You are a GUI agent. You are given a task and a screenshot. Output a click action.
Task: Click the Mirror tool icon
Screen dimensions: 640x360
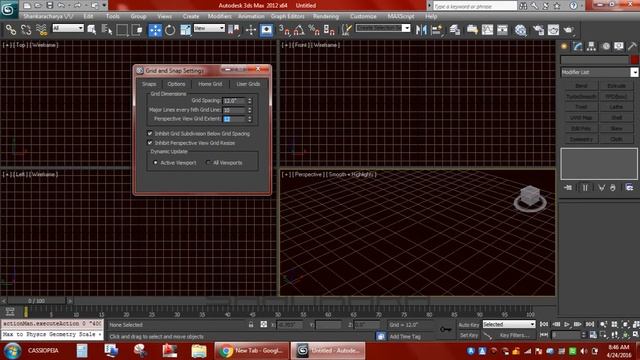[421, 30]
